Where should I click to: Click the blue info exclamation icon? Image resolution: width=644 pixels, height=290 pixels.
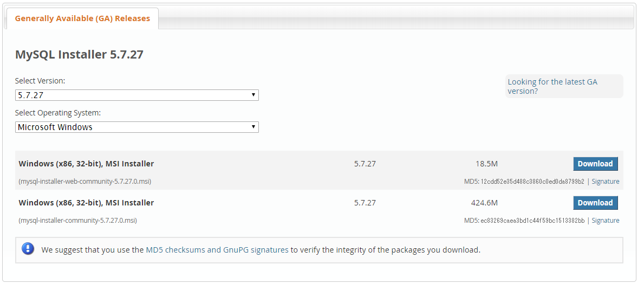(28, 248)
